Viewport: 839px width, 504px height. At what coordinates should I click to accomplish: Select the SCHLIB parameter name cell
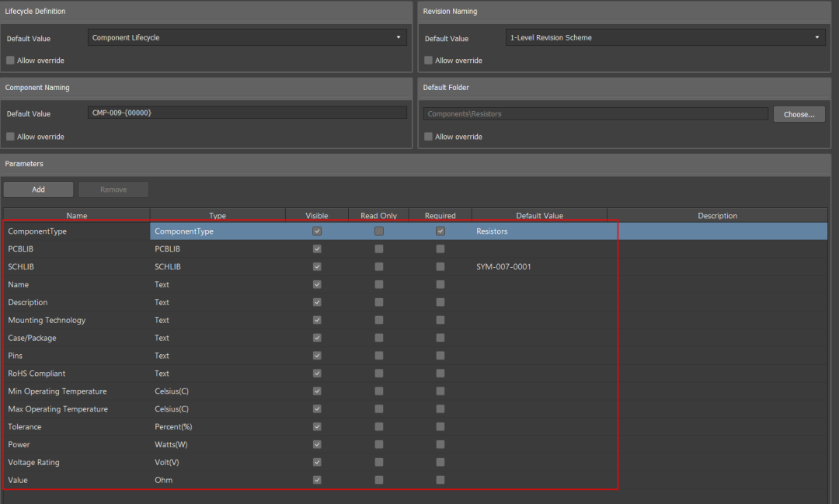(76, 266)
